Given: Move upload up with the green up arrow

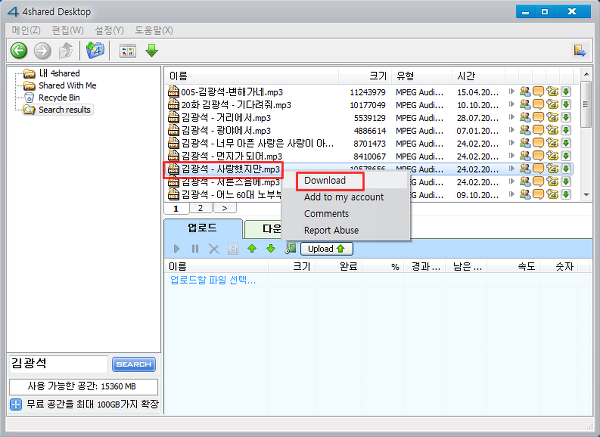Looking at the screenshot, I should 252,249.
